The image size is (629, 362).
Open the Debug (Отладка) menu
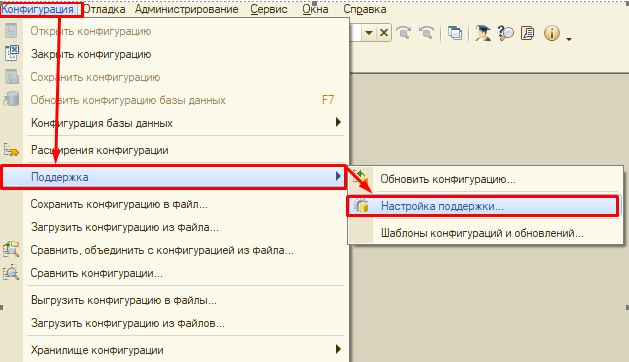[x=104, y=9]
